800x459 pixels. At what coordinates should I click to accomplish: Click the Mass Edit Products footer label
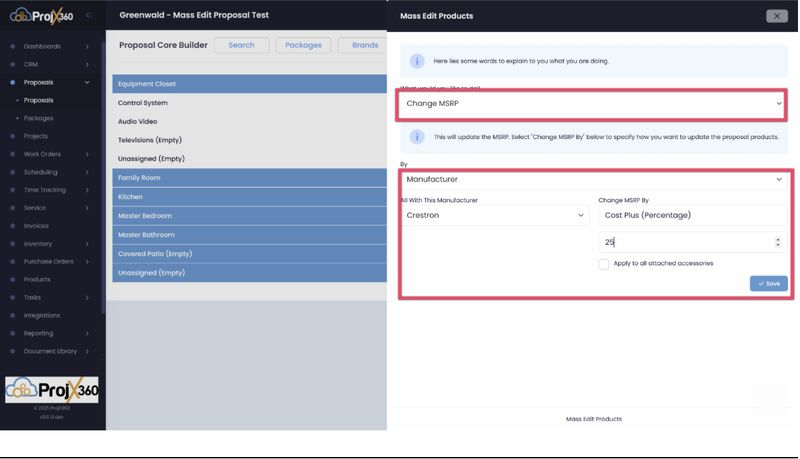tap(594, 419)
